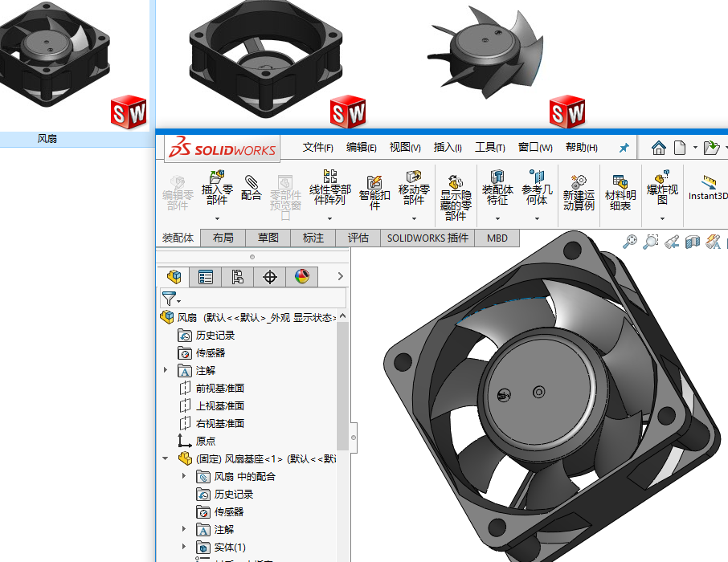Screen dimensions: 728x562
Task: Open Move Component dropdown arrow
Action: point(414,218)
